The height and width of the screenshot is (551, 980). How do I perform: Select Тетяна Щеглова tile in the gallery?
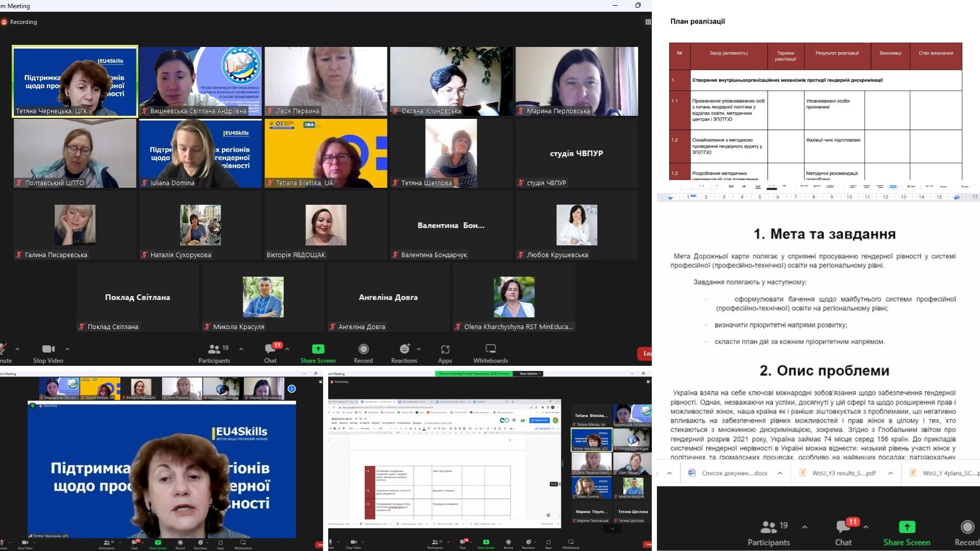click(x=452, y=154)
